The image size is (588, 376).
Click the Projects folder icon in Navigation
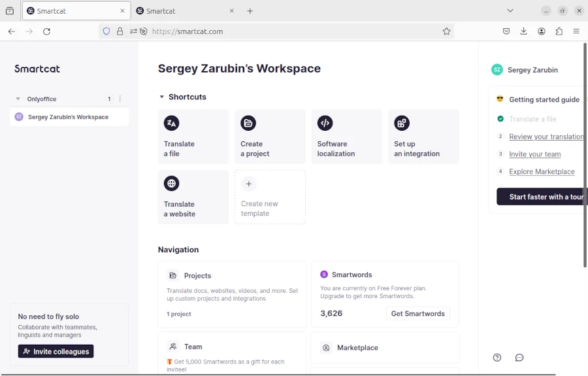(173, 275)
